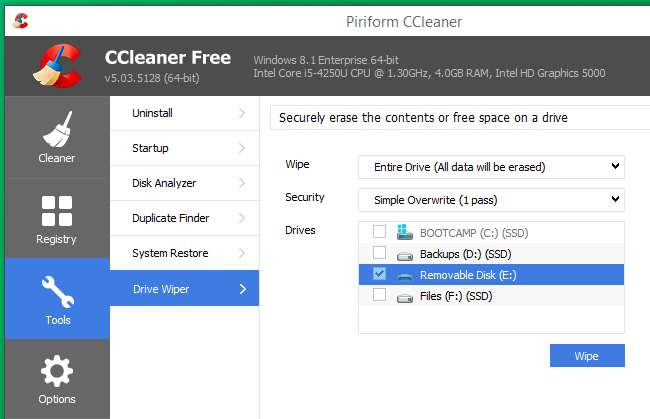Open the Disk Analyzer tool

tap(184, 183)
